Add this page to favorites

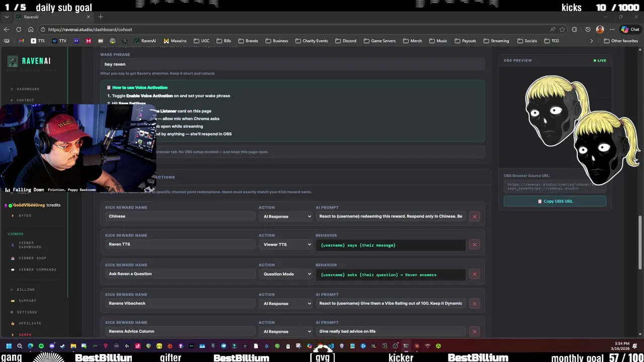coord(563,30)
